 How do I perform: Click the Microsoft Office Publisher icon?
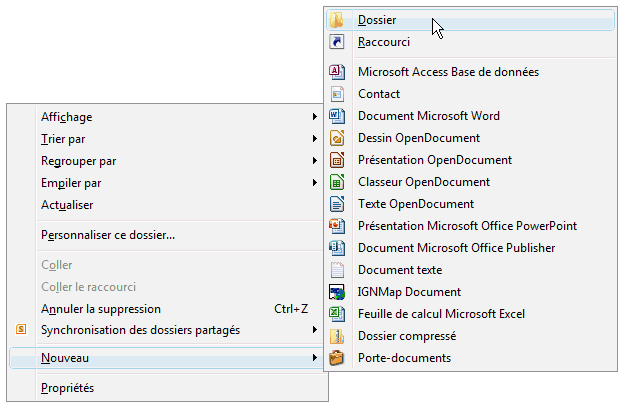click(337, 248)
